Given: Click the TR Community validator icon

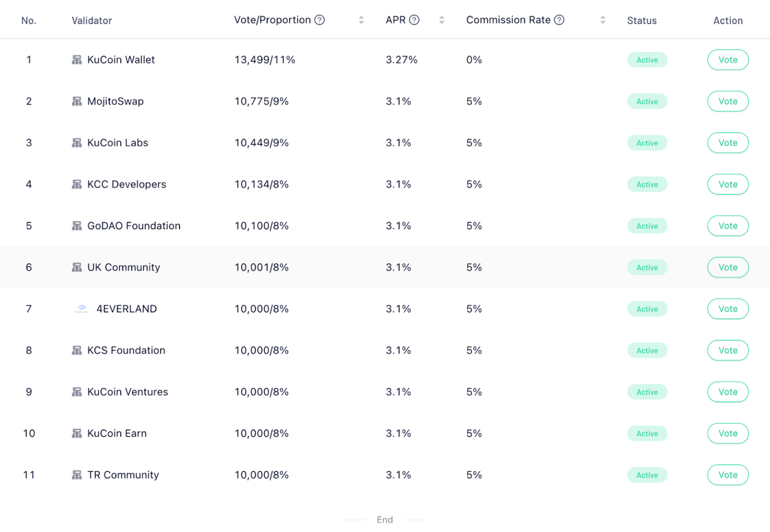Looking at the screenshot, I should point(77,475).
